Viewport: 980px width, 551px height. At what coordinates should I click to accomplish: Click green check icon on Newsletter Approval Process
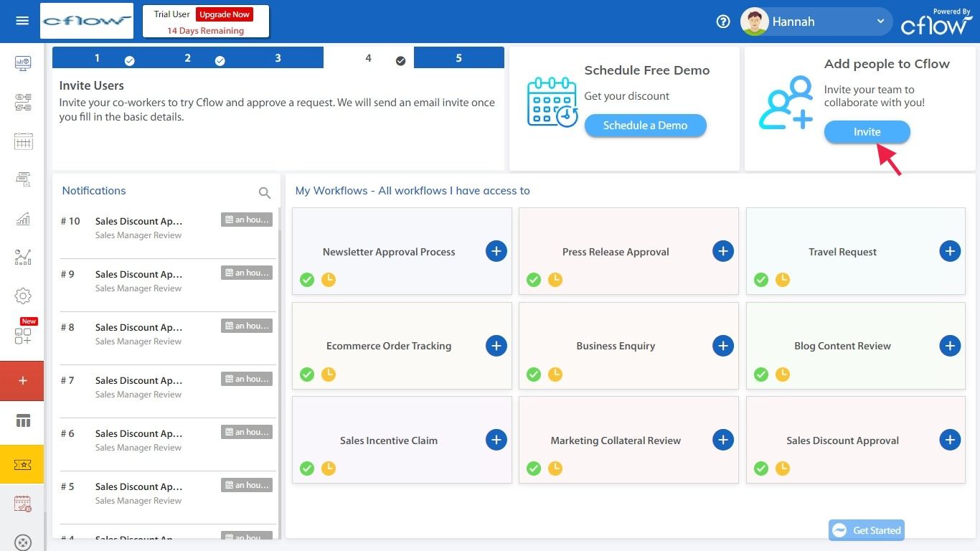(x=307, y=280)
